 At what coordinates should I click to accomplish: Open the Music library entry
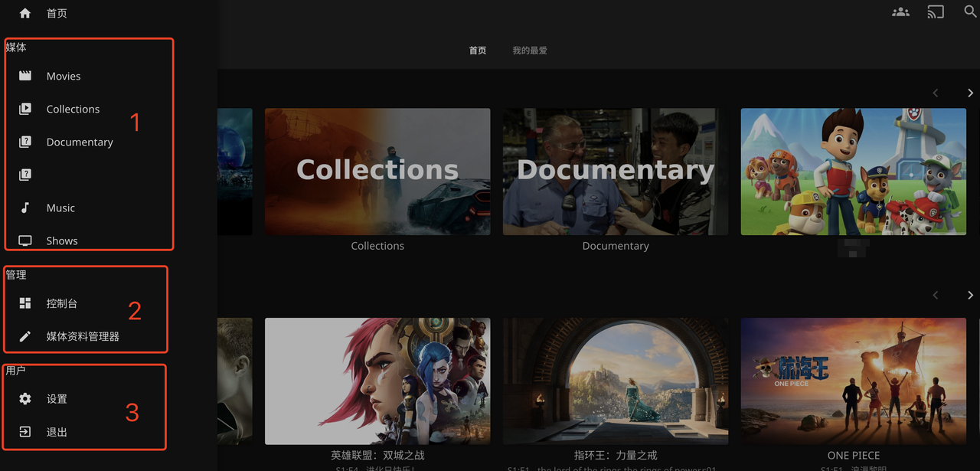[60, 208]
